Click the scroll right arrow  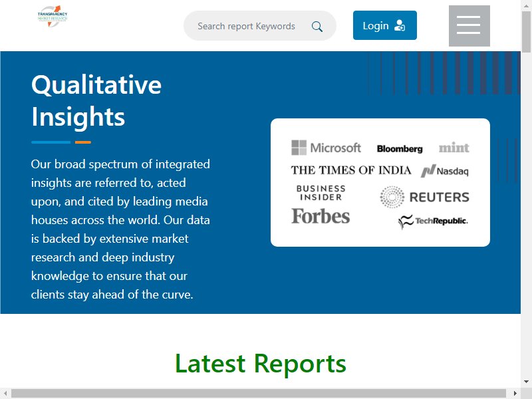coord(515,394)
